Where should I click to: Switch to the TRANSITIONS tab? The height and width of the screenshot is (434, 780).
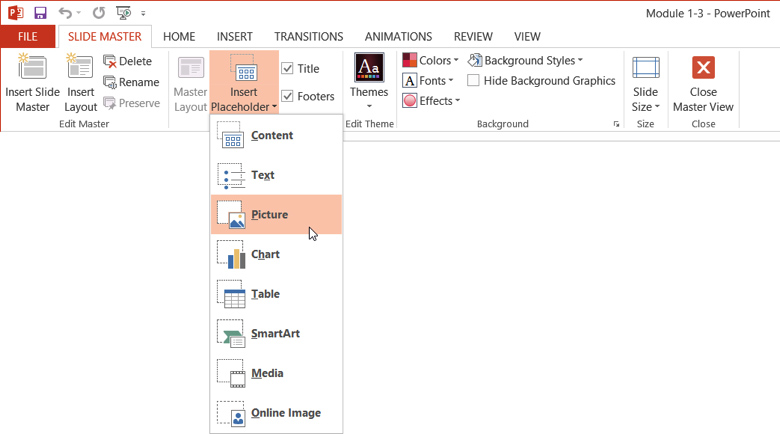click(x=308, y=37)
